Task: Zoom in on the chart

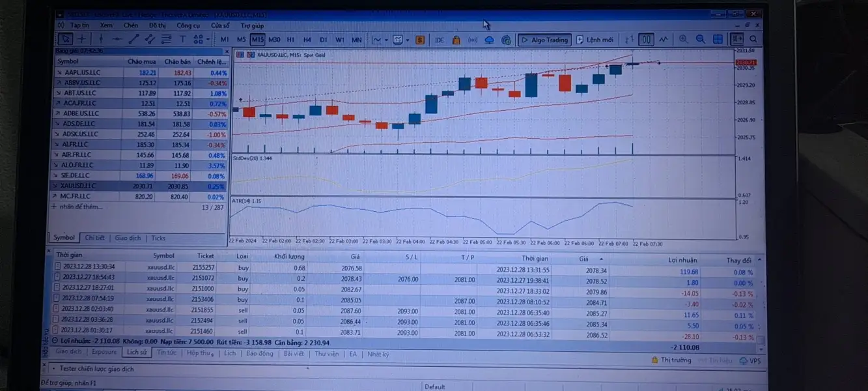Action: tap(683, 40)
